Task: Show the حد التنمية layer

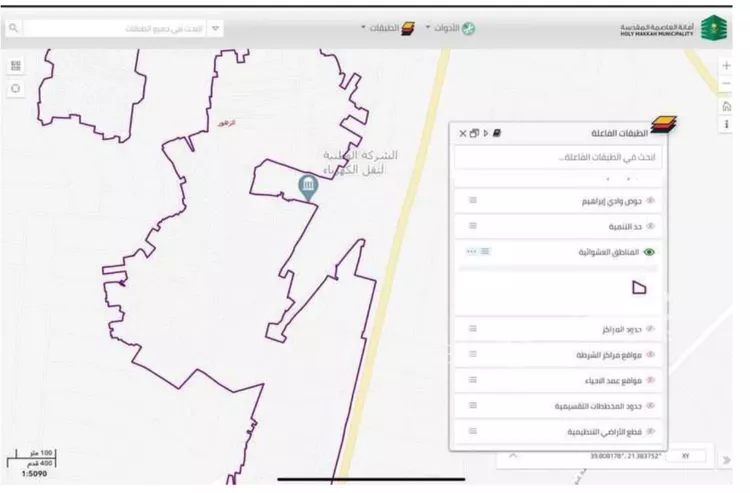Action: click(650, 226)
